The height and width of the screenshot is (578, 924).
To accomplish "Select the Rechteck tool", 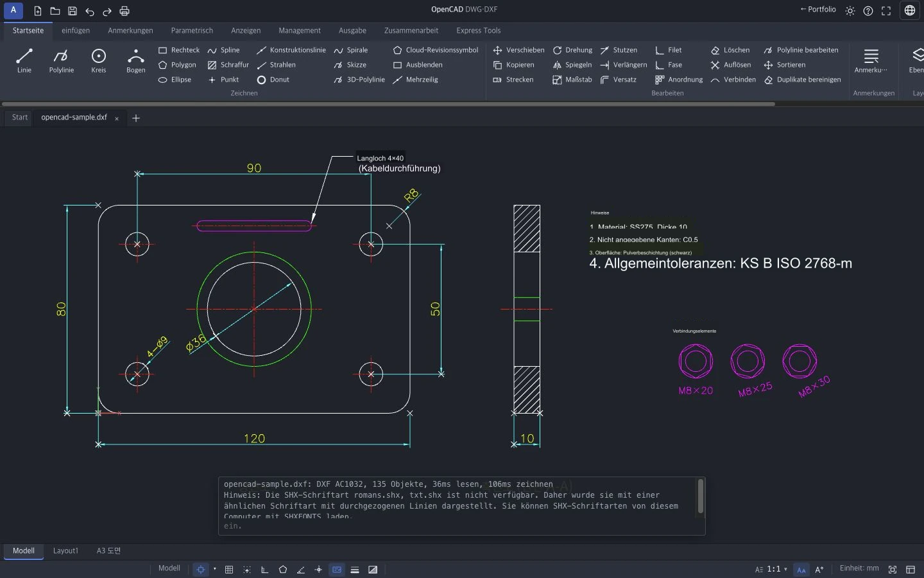I will (x=179, y=50).
